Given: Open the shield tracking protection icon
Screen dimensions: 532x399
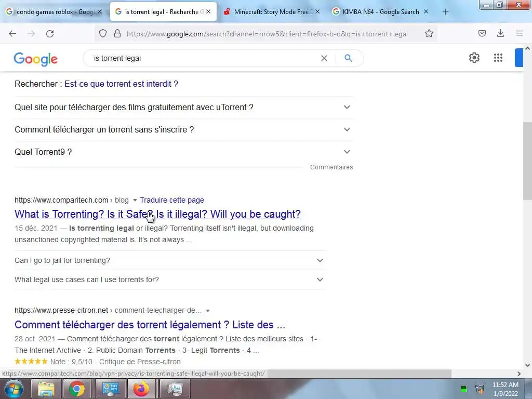Looking at the screenshot, I should click(x=103, y=34).
